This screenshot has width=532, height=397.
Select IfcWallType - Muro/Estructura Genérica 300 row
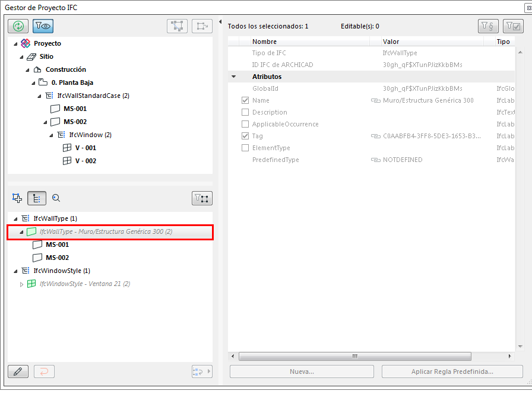[110, 232]
